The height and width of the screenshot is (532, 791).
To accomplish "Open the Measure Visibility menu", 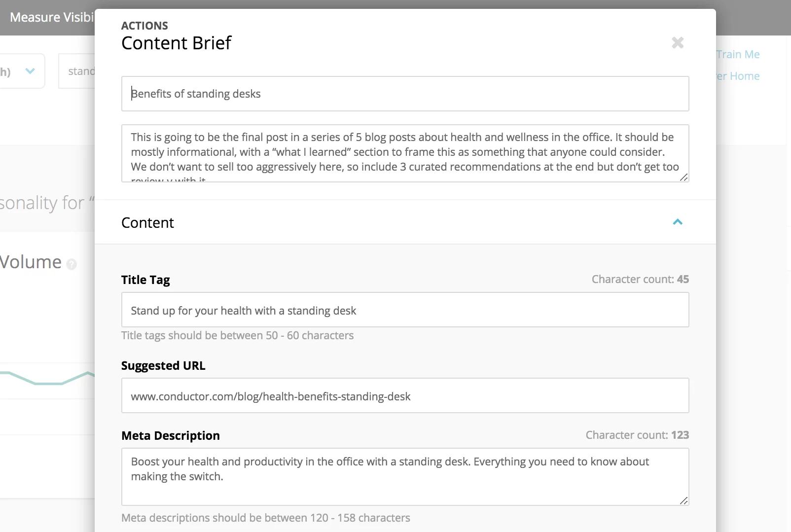I will click(x=52, y=17).
